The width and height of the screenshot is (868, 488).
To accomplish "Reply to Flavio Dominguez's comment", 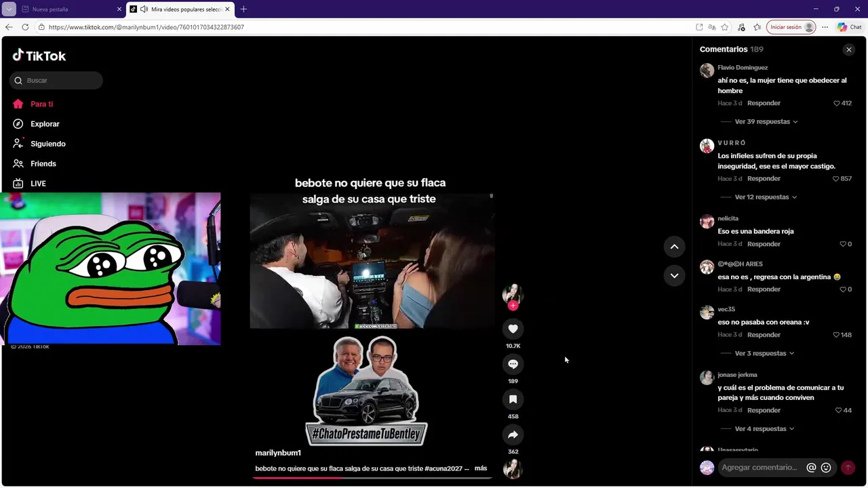I will [764, 103].
